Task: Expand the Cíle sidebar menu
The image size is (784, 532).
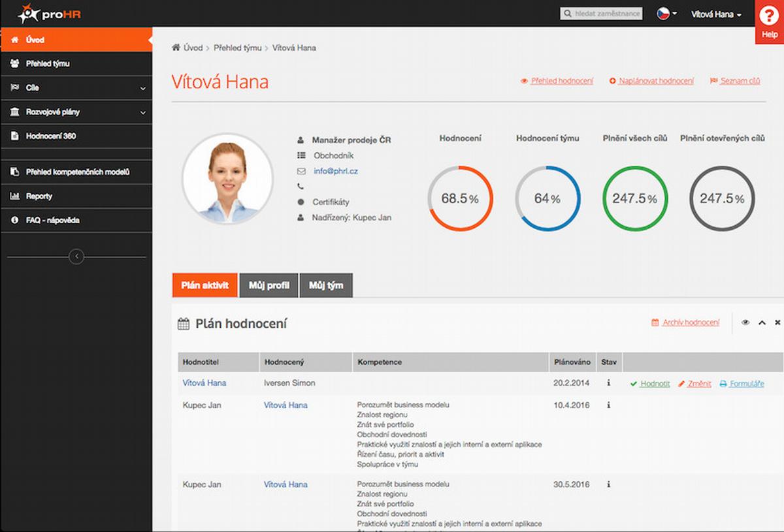Action: (76, 88)
